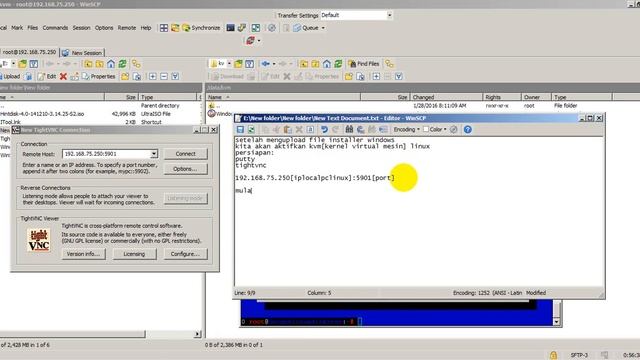Screen dimensions: 640x360
Task: Undo the last edit in the editor
Action: pos(324,129)
